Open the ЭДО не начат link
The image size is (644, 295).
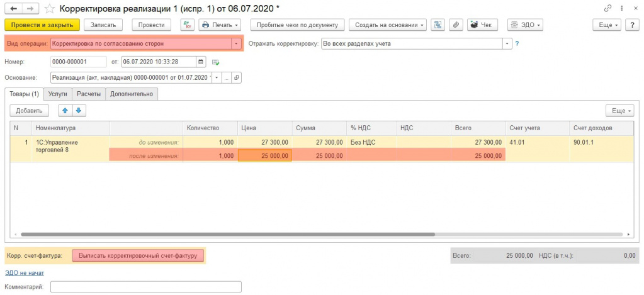coord(24,272)
